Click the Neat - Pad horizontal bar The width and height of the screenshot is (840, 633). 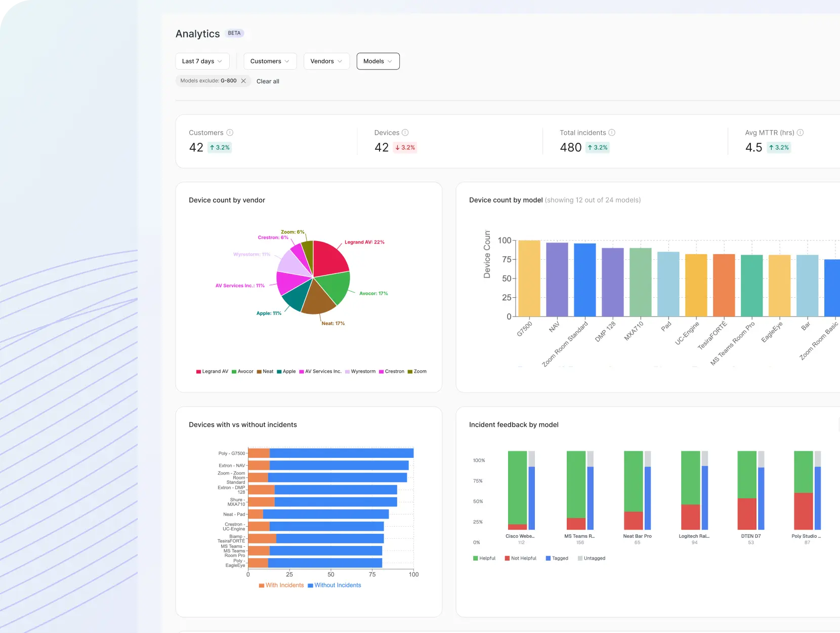[x=319, y=515]
